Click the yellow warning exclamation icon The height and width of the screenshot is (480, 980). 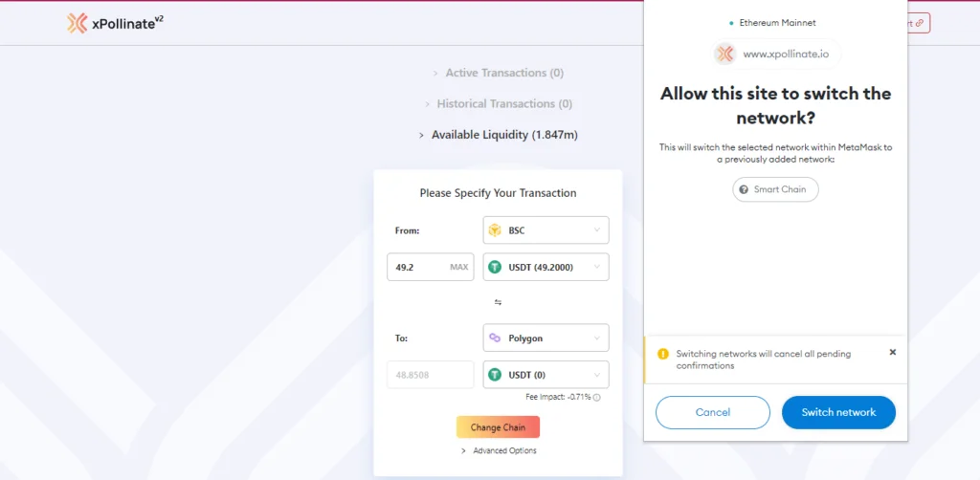coord(663,354)
